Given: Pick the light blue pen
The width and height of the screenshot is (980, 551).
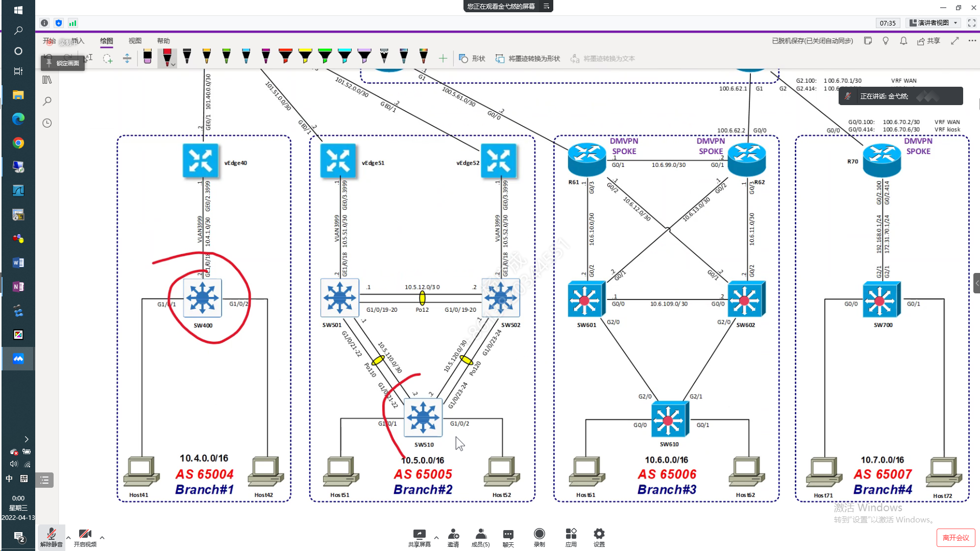Looking at the screenshot, I should (246, 57).
